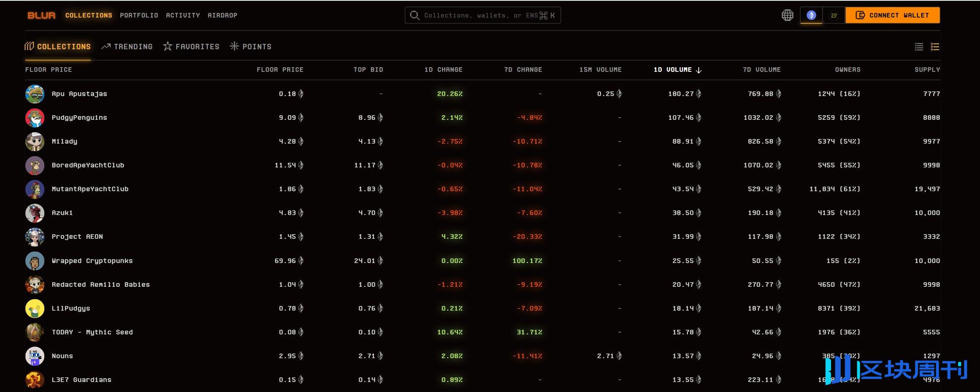Switch to the Favorites tab
This screenshot has height=392, width=980.
(191, 47)
